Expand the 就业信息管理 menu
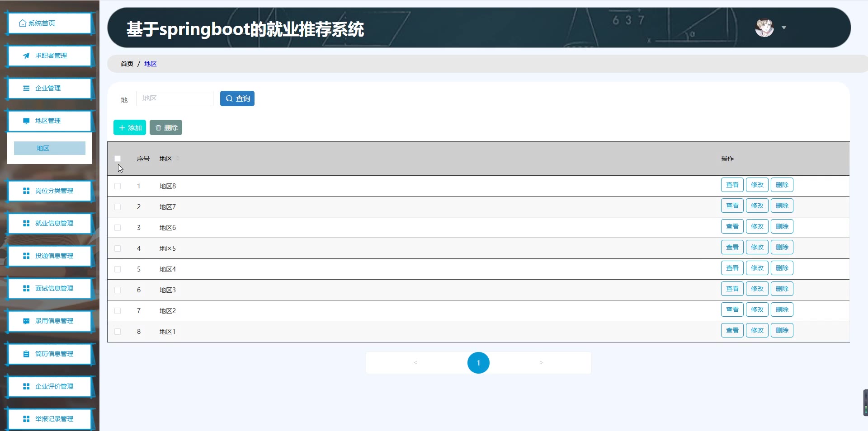The height and width of the screenshot is (431, 868). click(50, 224)
